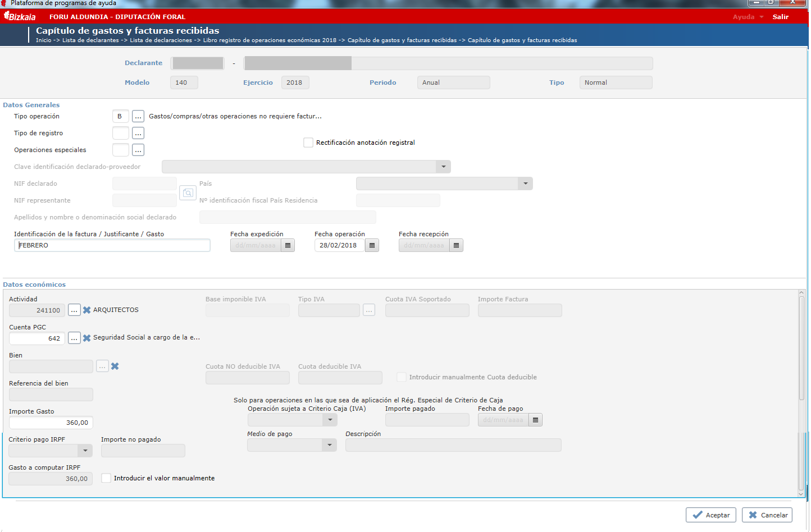Expand the Criterio pago IRPF dropdown

click(x=85, y=451)
